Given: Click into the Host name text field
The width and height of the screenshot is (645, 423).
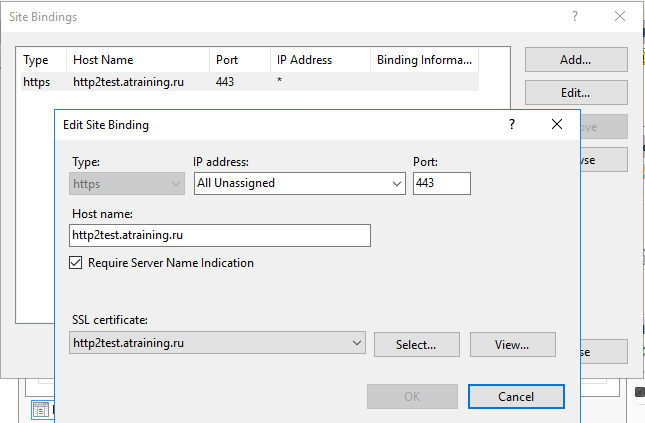Looking at the screenshot, I should [220, 235].
